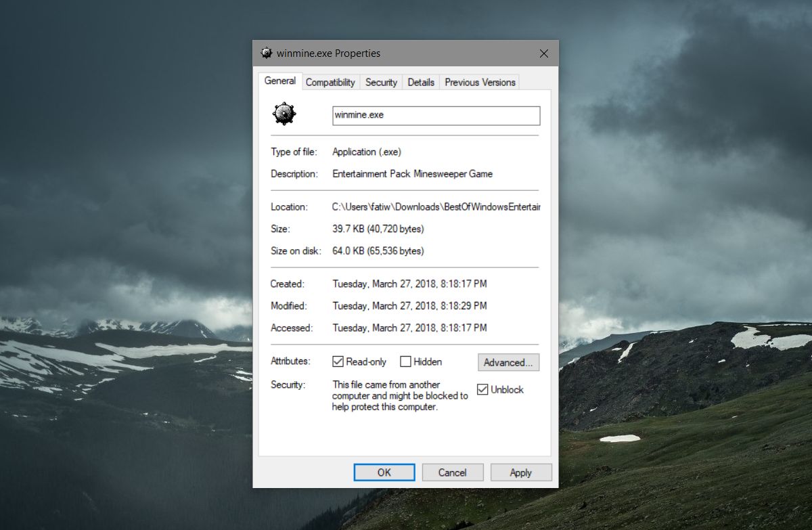Screen dimensions: 812x530
Task: Click the Modified date ending 8:18:29 PM
Action: point(409,305)
